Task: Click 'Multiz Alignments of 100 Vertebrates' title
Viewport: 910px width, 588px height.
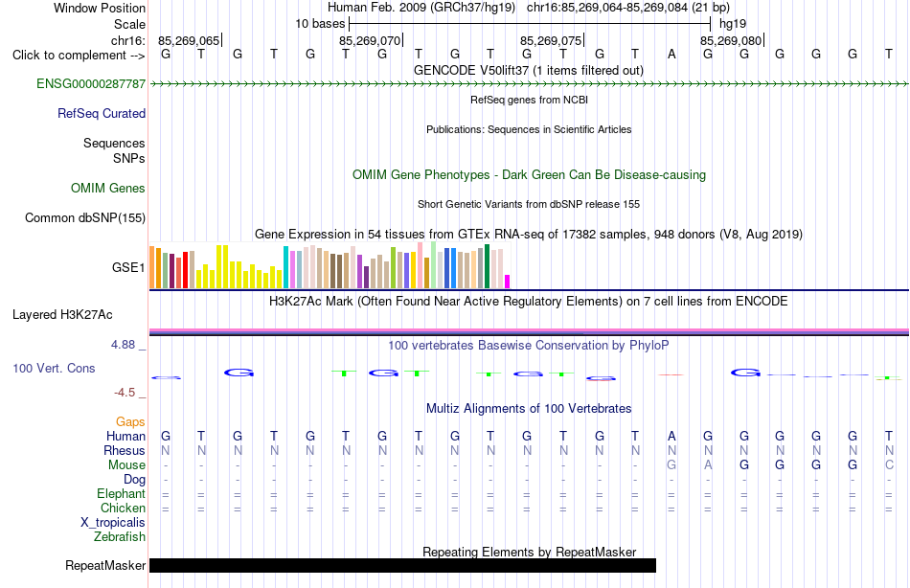Action: [529, 409]
